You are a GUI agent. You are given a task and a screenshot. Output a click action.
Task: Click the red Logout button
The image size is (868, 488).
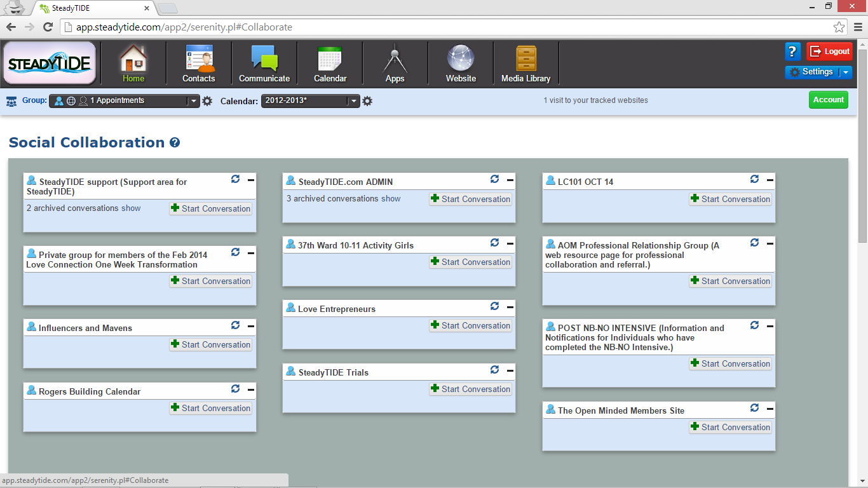[x=829, y=51]
